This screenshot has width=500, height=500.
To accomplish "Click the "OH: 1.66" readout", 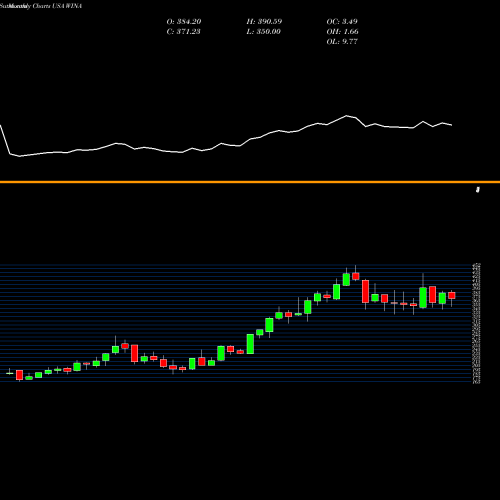I will pos(342,32).
